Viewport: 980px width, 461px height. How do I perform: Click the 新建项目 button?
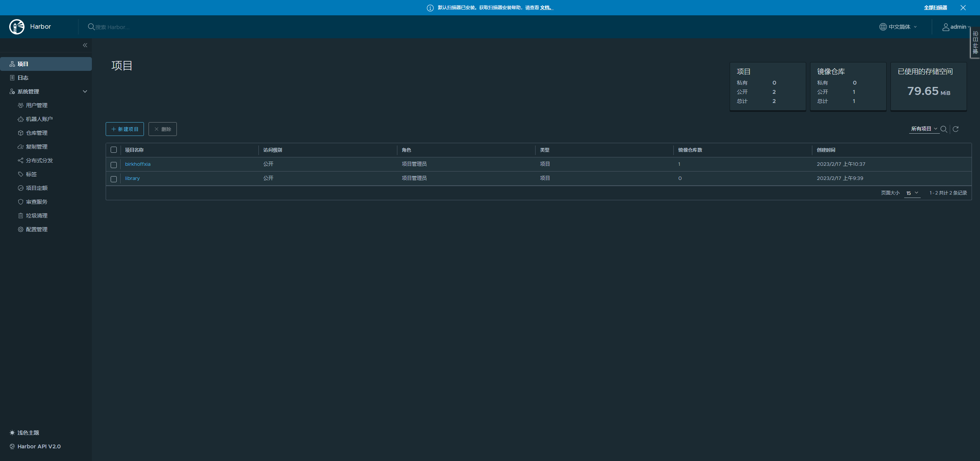click(125, 129)
